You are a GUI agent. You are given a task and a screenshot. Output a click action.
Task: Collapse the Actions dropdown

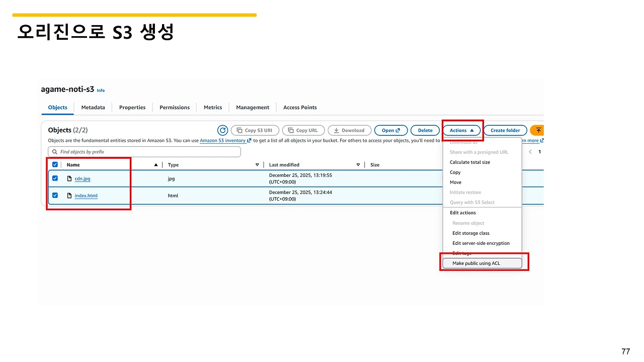461,130
